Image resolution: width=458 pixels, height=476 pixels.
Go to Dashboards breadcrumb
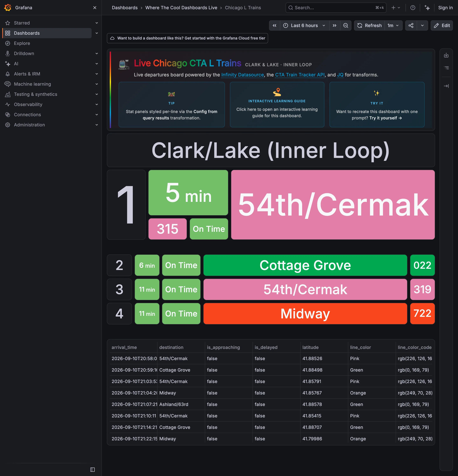(125, 7)
